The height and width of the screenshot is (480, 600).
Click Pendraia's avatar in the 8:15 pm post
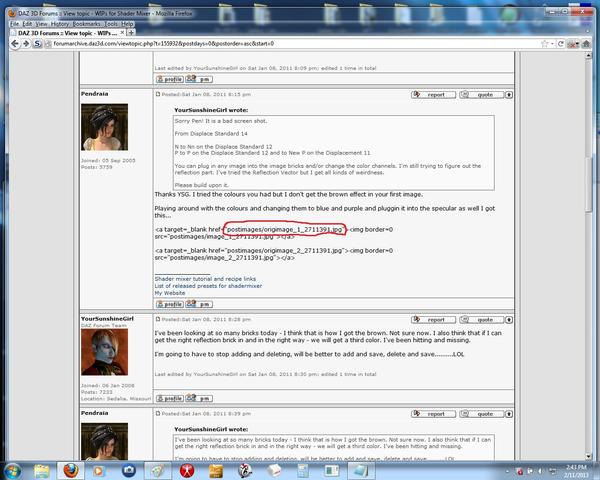104,127
